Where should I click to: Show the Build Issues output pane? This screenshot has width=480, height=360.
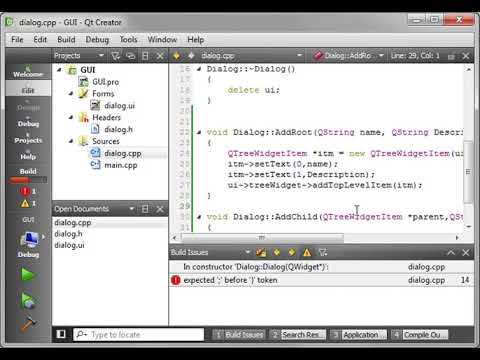[239, 334]
